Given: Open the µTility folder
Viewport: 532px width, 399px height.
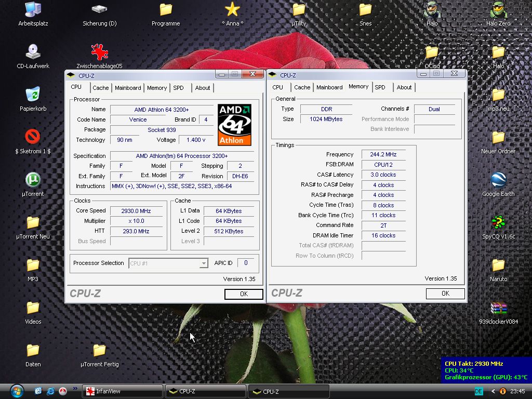Looking at the screenshot, I should coord(299,14).
